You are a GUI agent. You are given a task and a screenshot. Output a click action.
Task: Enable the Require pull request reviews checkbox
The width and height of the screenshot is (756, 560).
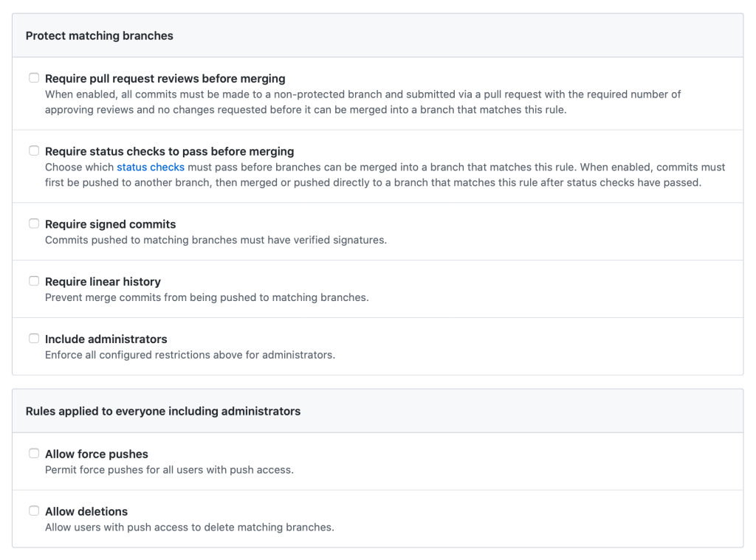coord(34,78)
